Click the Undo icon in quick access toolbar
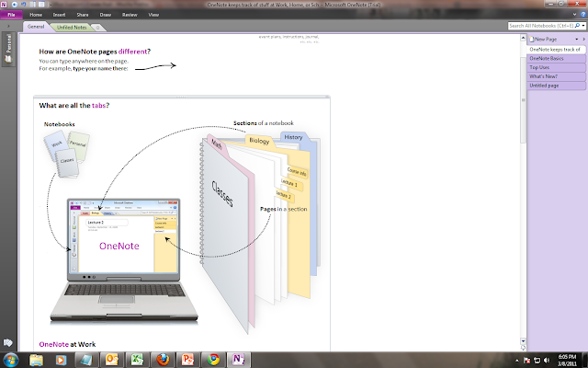Screen dimensions: 588x368 point(23,5)
